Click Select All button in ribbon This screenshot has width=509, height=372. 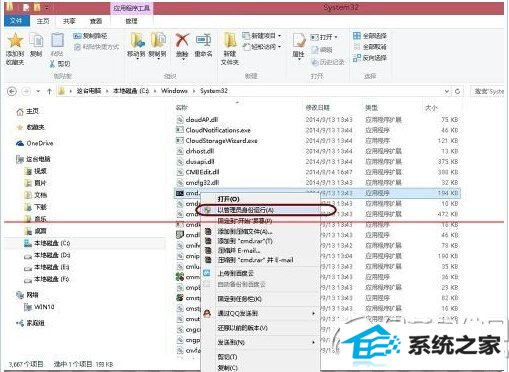[370, 36]
